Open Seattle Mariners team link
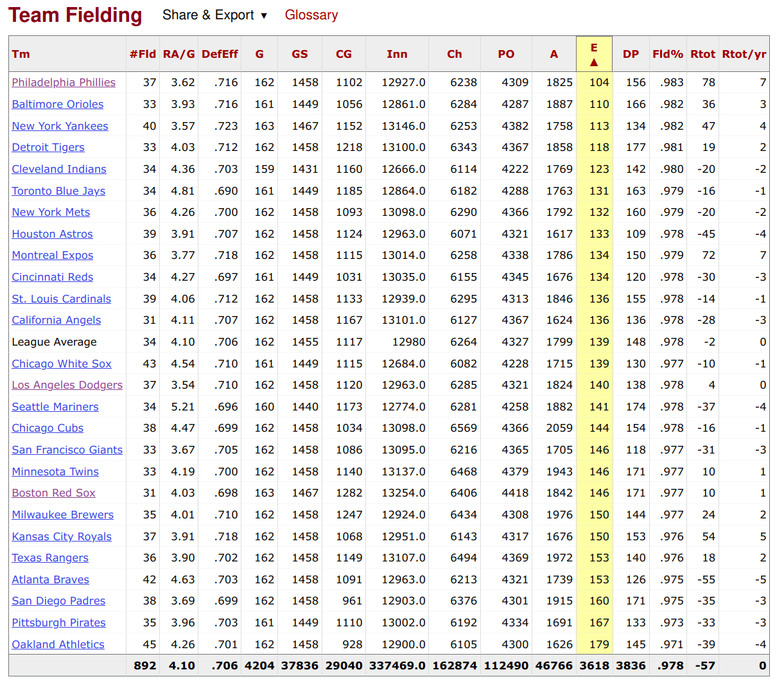 click(55, 407)
